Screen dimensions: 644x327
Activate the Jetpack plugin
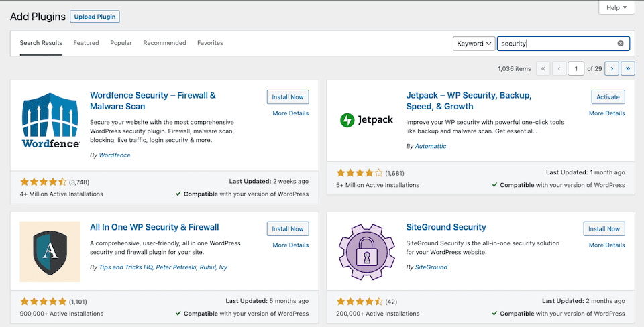pos(608,97)
